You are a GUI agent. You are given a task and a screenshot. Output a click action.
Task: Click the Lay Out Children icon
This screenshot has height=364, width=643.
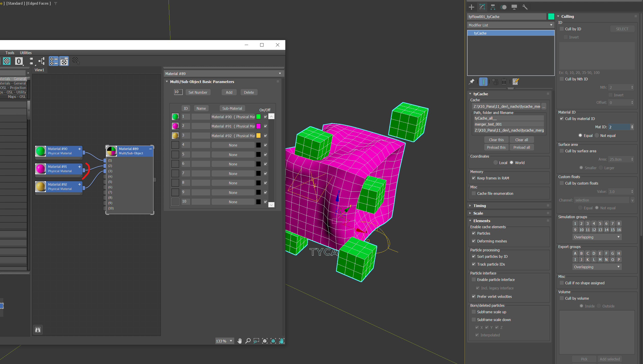[x=31, y=61]
